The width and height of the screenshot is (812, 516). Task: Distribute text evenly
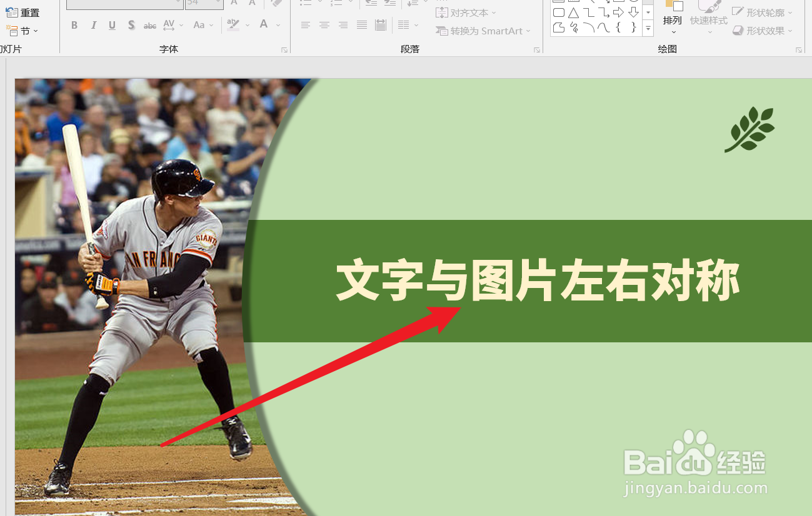(380, 25)
